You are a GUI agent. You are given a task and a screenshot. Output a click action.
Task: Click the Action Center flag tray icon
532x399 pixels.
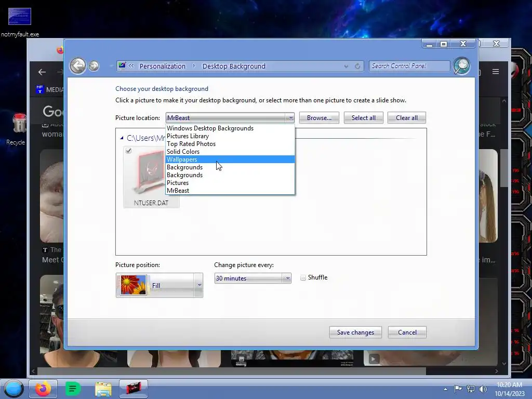click(x=458, y=389)
